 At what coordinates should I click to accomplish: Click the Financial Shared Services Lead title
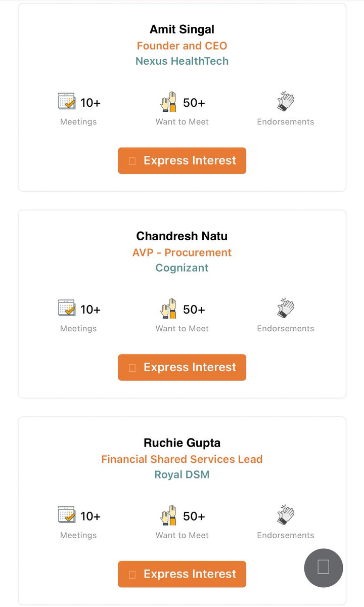tap(182, 459)
